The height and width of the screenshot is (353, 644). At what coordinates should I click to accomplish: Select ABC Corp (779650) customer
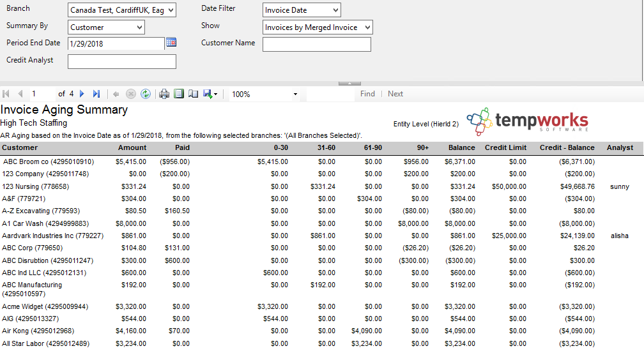click(33, 248)
